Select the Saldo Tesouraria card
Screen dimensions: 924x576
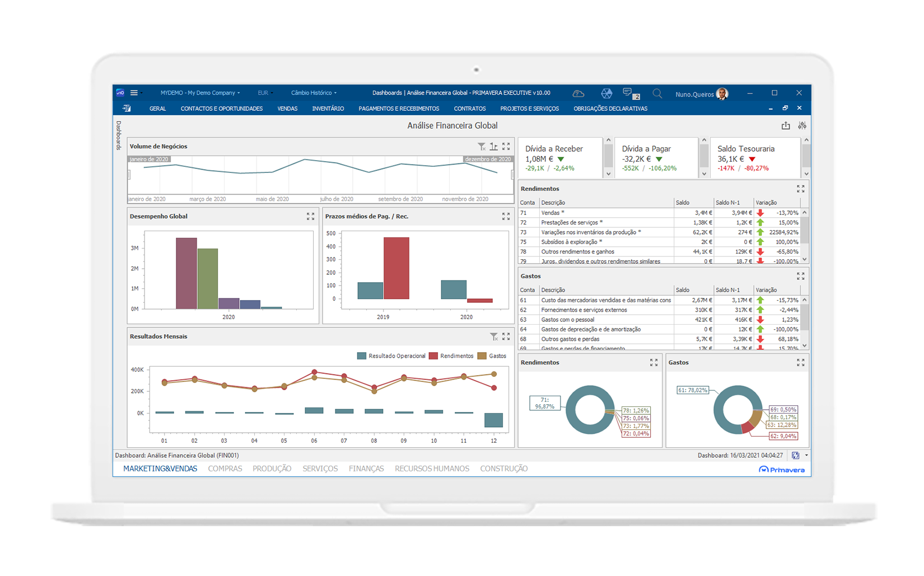tap(756, 158)
